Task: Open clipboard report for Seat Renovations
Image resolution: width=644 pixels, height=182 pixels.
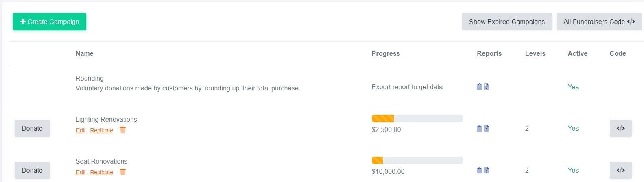Action: (x=479, y=170)
